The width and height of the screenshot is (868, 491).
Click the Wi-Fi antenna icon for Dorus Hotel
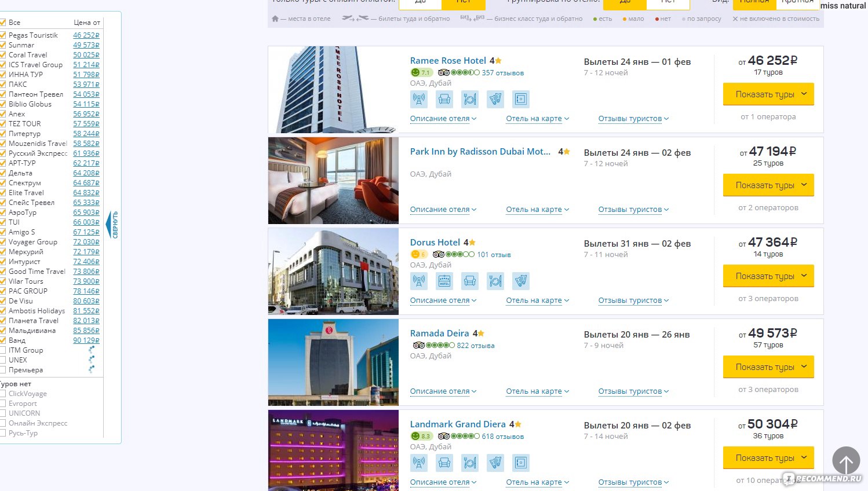click(x=419, y=281)
